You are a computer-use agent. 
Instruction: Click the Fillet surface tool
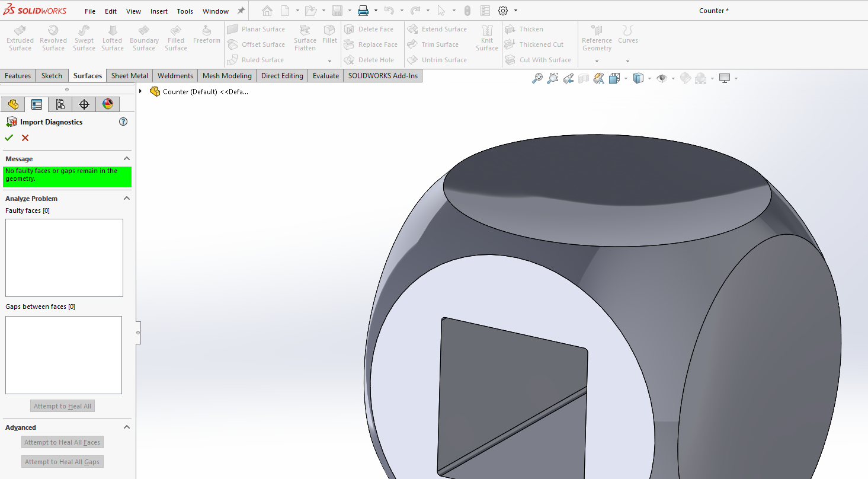pos(329,37)
